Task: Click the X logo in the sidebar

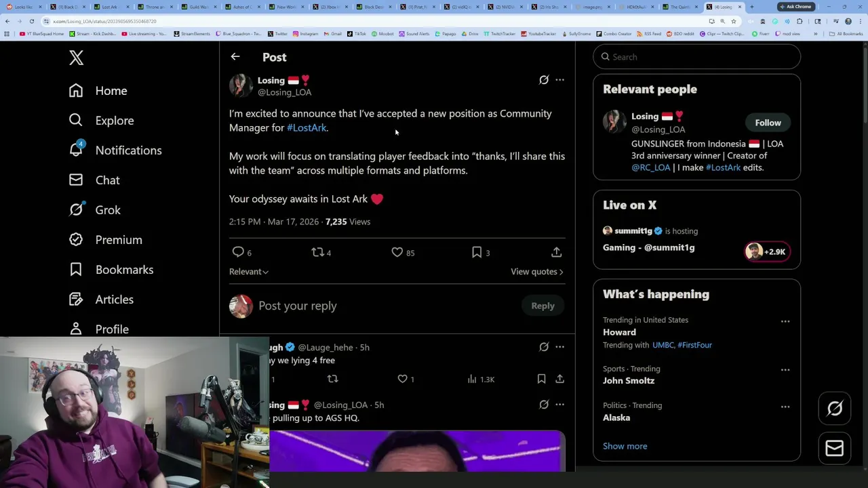Action: [76, 58]
